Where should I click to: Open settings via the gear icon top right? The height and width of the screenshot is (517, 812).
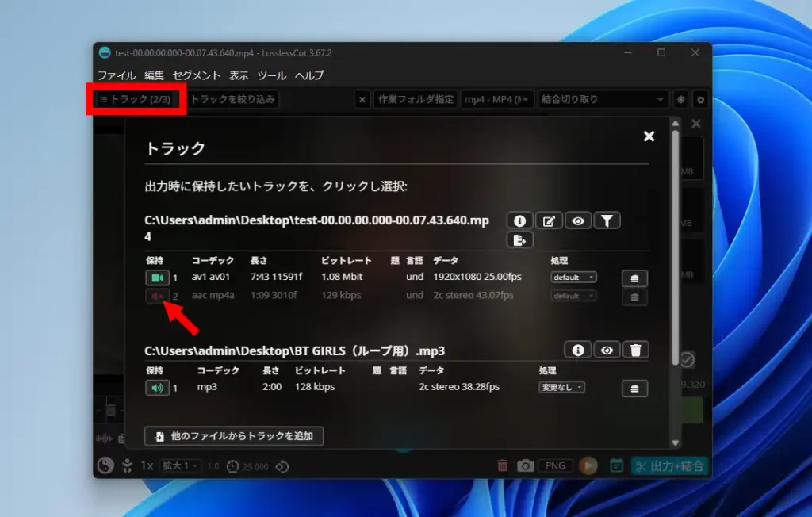(x=701, y=99)
